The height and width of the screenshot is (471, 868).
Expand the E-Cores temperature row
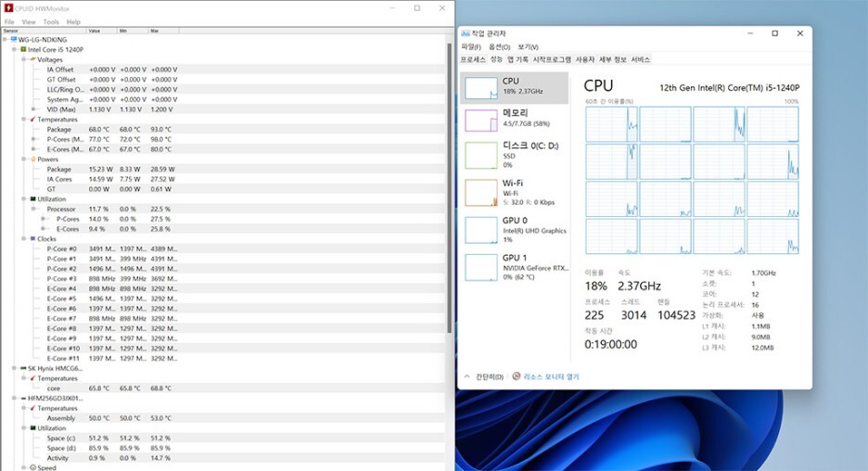pyautogui.click(x=33, y=149)
